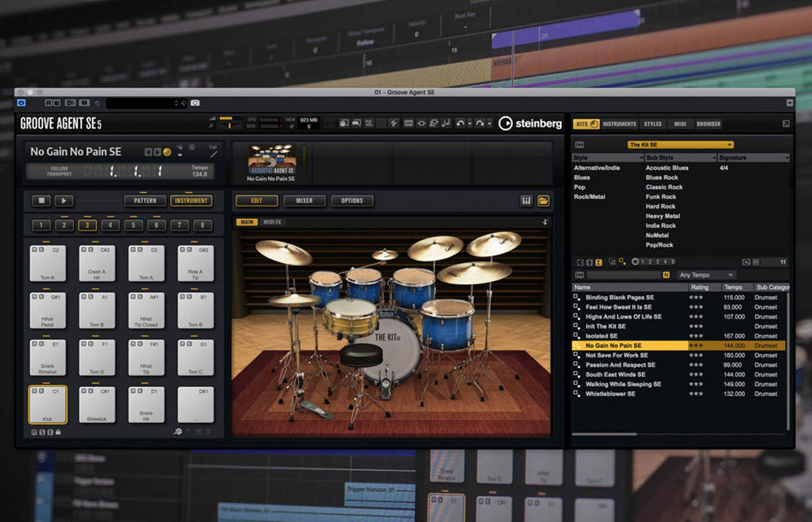Start pattern playback with the play button

coord(64,201)
